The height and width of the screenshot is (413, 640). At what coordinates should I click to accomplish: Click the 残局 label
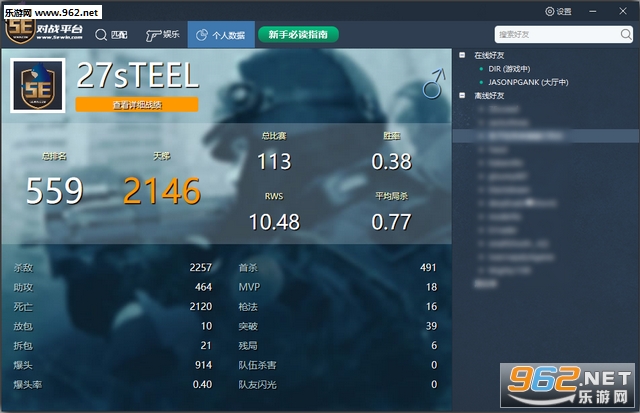click(248, 346)
